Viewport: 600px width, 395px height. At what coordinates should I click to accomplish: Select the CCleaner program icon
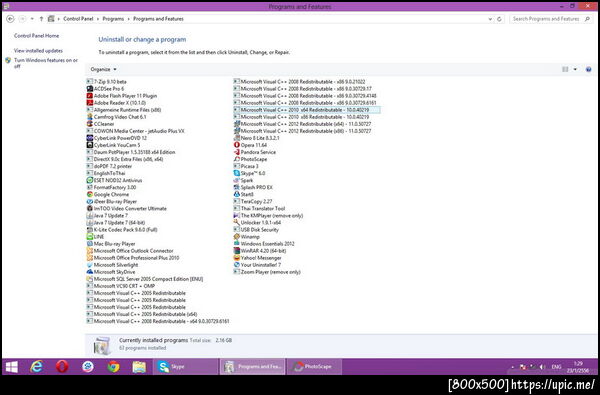(90, 124)
